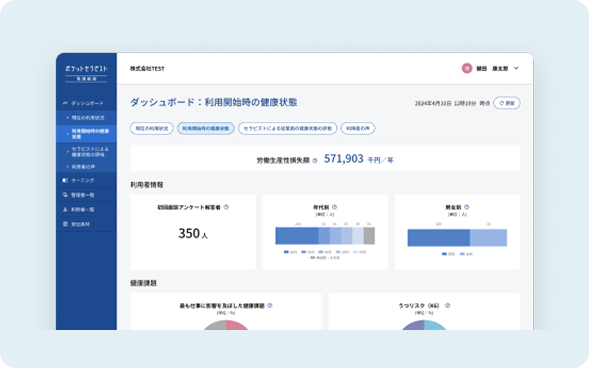
Task: Click the 利用者情報 section heading
Action: [147, 185]
